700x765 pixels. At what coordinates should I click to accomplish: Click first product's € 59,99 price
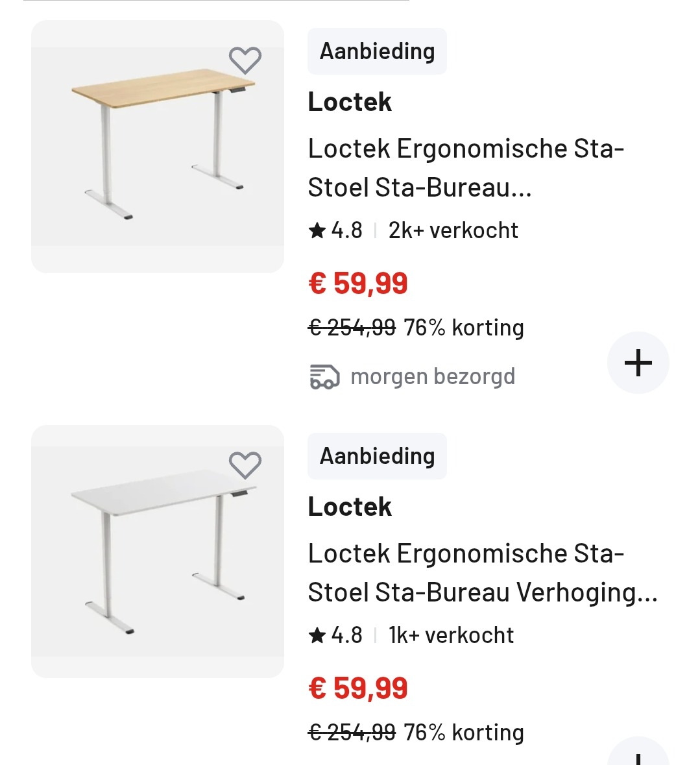click(x=358, y=283)
